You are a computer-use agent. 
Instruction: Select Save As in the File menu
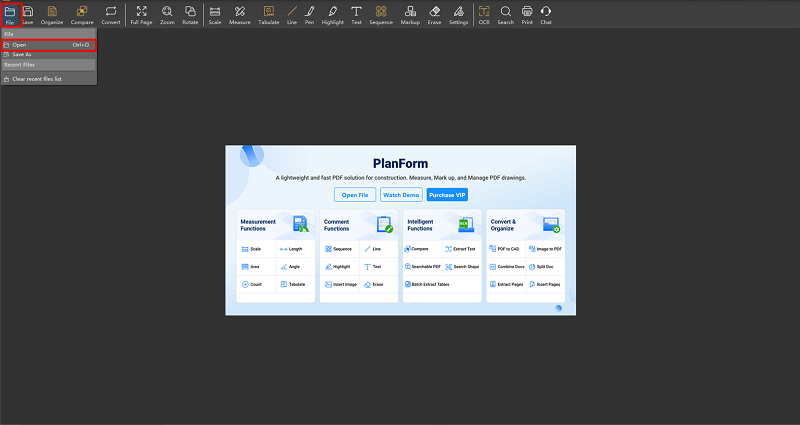tap(48, 54)
